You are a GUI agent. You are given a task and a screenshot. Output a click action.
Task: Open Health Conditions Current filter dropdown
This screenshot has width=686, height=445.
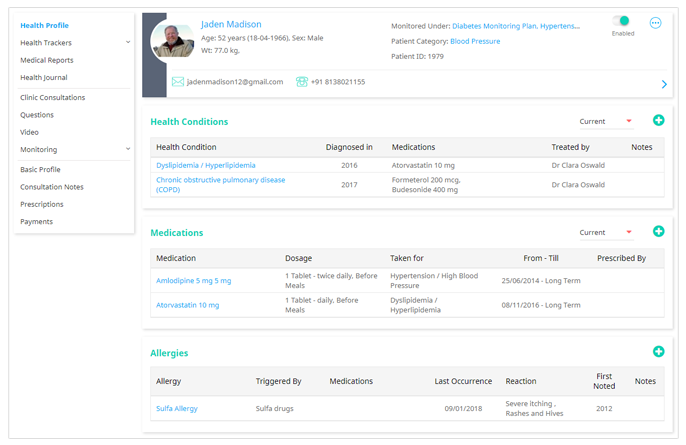[606, 121]
